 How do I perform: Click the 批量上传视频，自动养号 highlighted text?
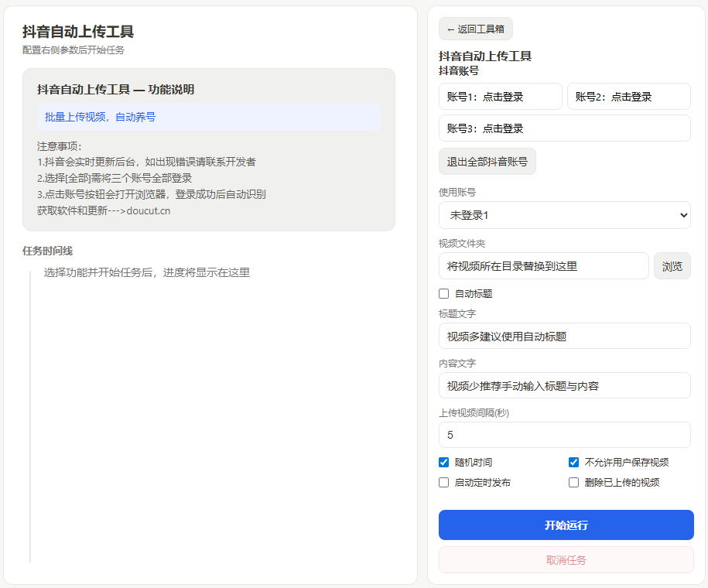tap(101, 117)
